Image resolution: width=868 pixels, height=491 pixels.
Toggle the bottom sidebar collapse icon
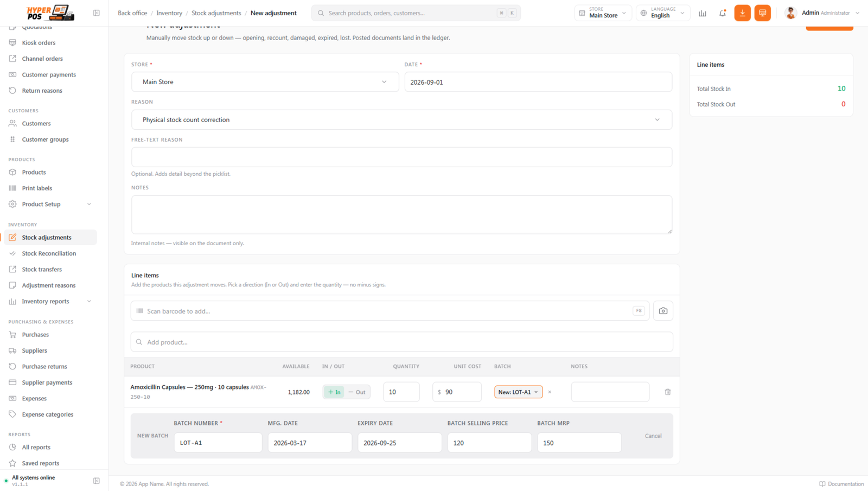point(96,481)
